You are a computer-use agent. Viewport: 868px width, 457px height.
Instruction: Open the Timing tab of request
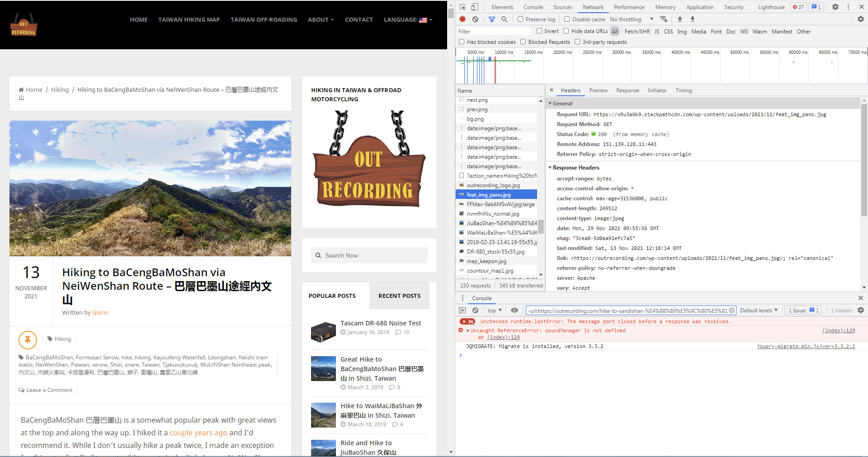(x=684, y=90)
